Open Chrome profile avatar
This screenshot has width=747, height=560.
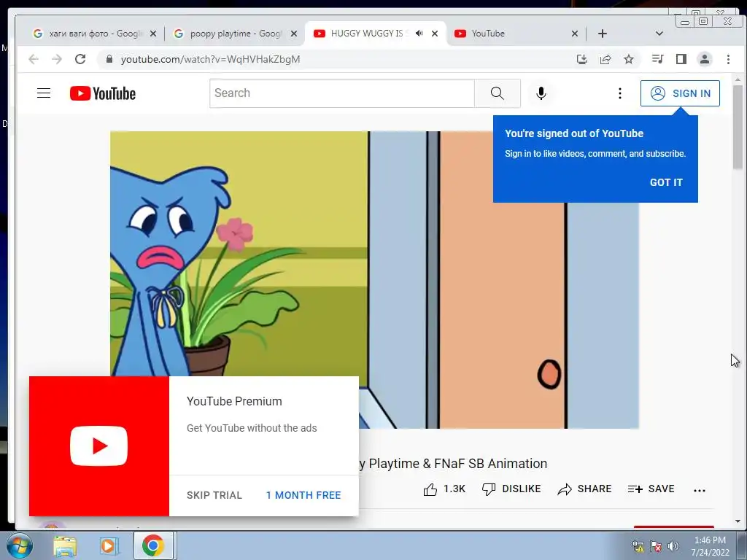click(x=704, y=59)
